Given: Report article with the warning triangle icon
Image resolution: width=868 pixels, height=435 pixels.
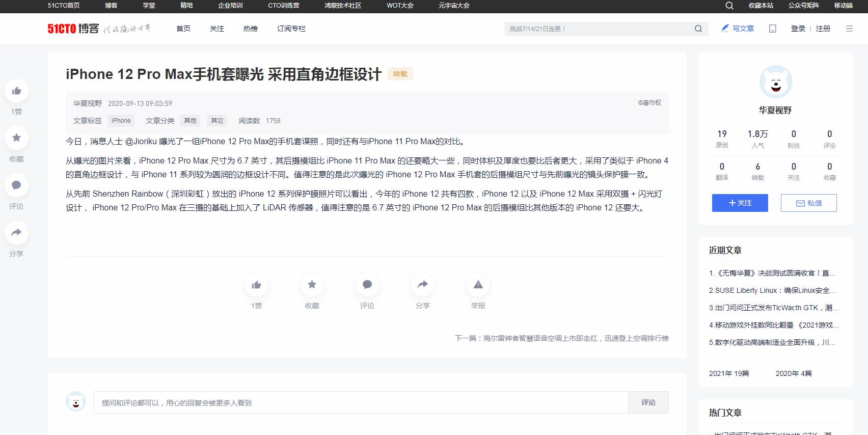Looking at the screenshot, I should tap(478, 285).
